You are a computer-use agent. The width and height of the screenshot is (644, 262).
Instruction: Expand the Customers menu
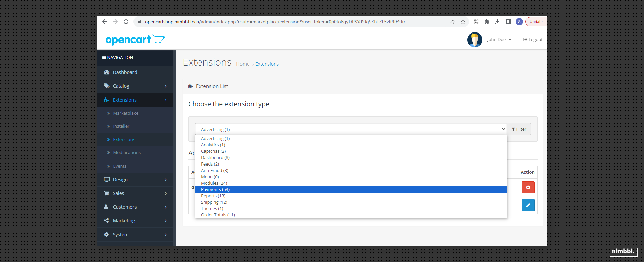tap(135, 207)
